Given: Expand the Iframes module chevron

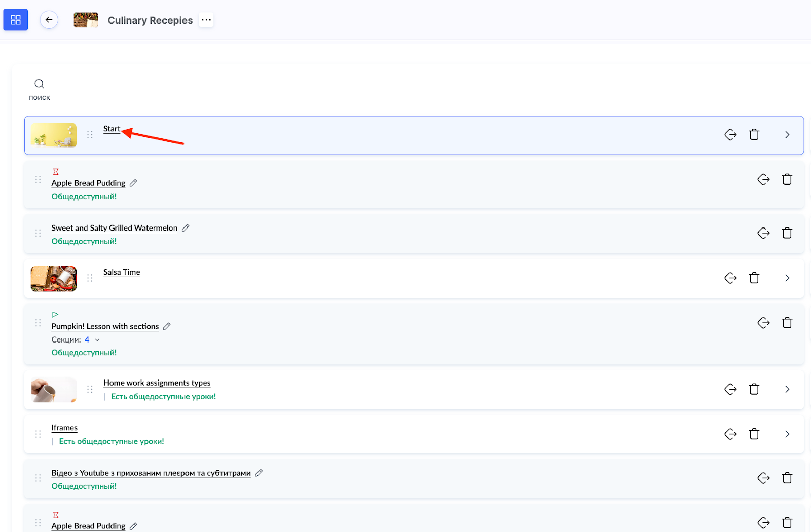Looking at the screenshot, I should click(x=787, y=434).
